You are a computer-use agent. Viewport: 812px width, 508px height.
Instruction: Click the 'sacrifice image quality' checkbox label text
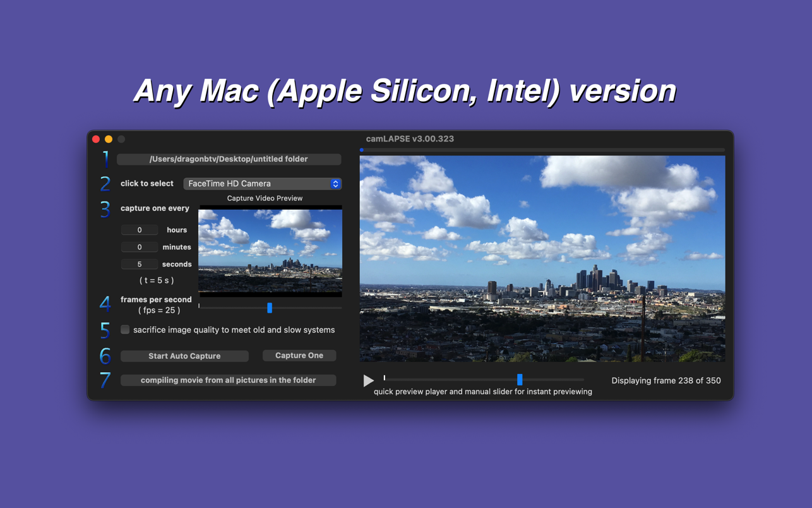point(234,330)
